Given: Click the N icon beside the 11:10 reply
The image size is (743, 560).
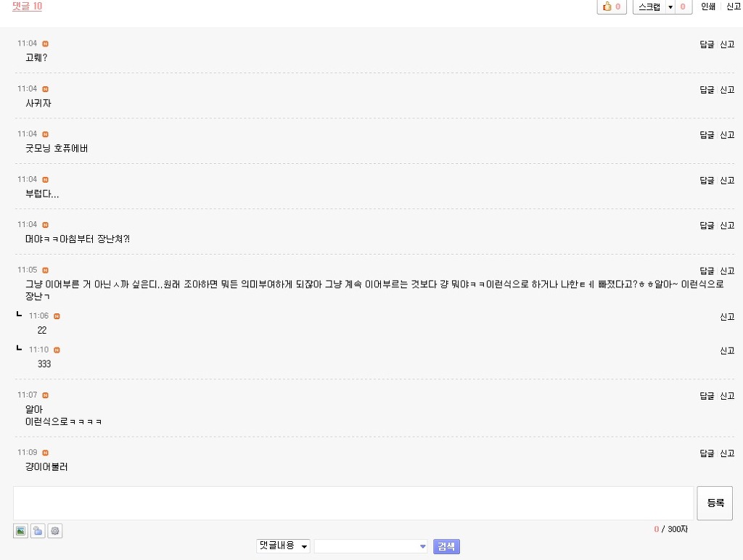Looking at the screenshot, I should pos(57,350).
